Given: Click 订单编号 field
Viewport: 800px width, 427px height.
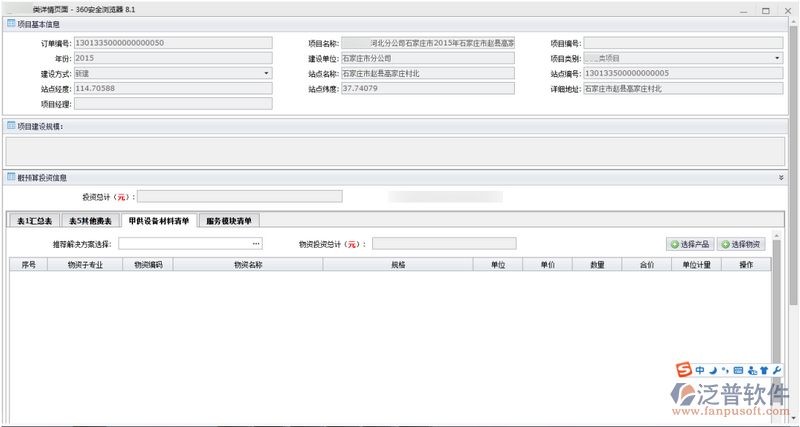Looking at the screenshot, I should click(173, 43).
